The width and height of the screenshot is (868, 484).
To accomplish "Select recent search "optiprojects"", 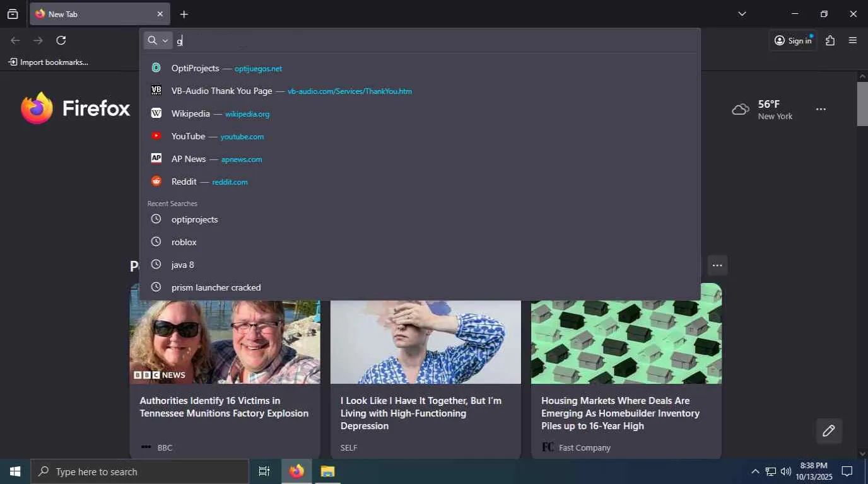I will point(420,219).
